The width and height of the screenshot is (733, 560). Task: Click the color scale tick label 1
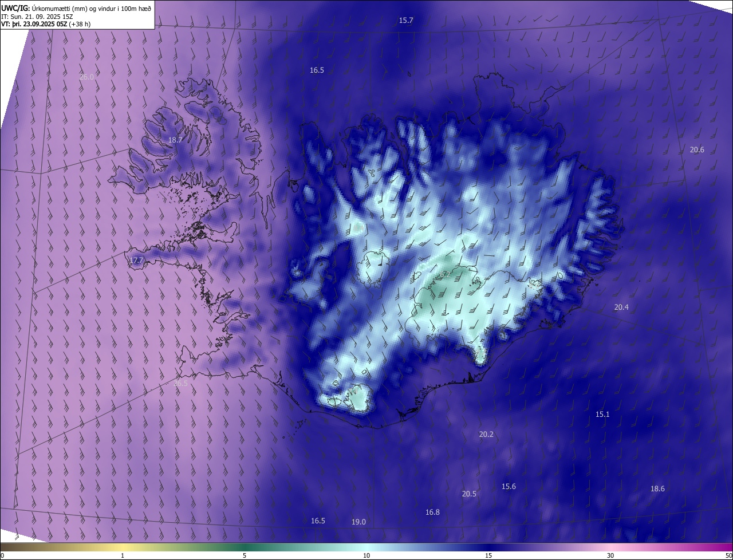click(123, 555)
